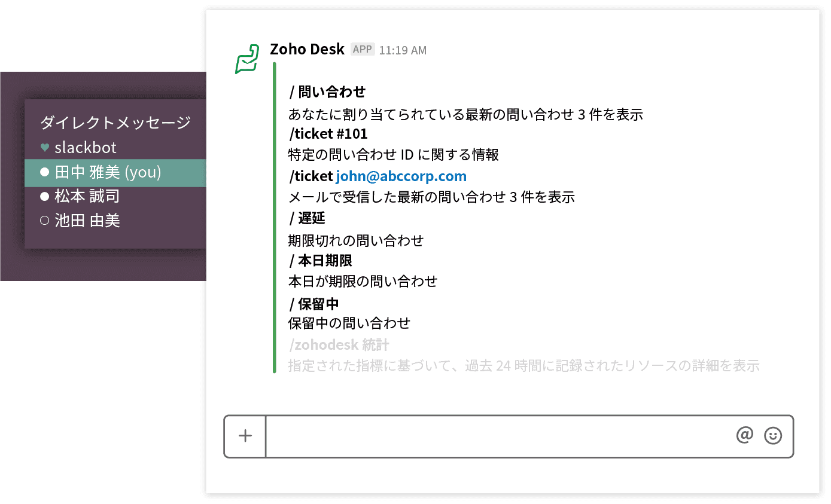Click the /zohodesk 統計 command text

339,345
